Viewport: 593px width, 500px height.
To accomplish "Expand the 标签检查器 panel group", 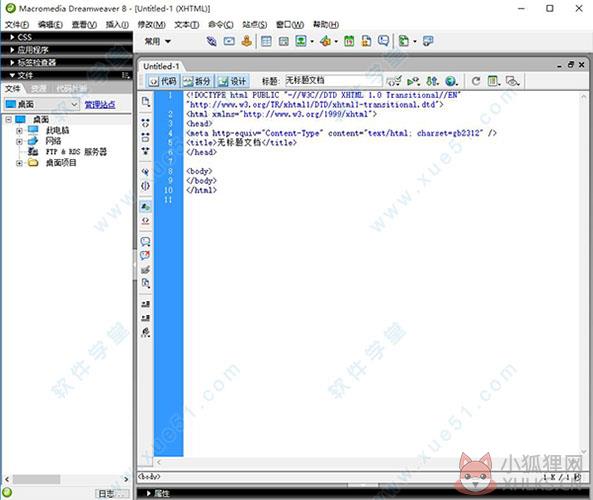I will pyautogui.click(x=12, y=62).
